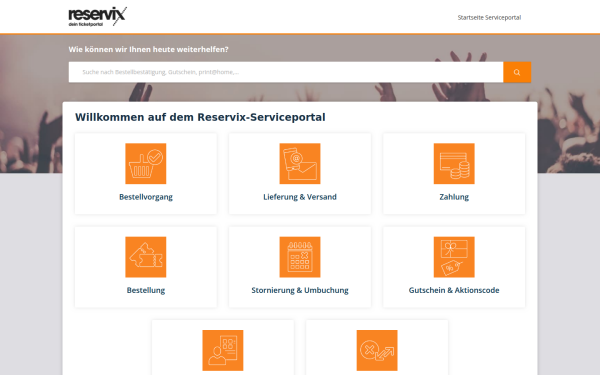Click the Gutschein & Aktionscode label

pos(454,290)
